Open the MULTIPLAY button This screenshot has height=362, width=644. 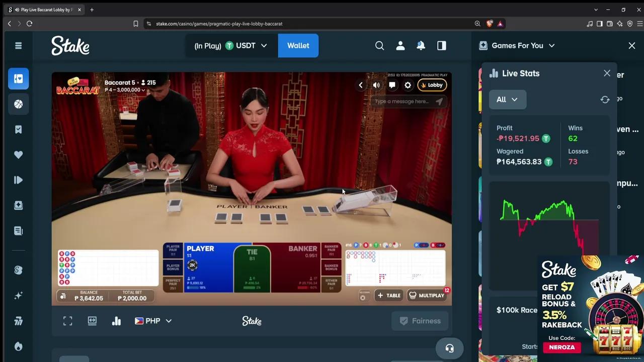[427, 296]
